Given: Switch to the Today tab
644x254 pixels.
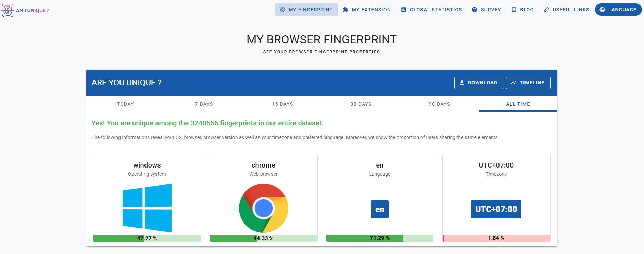Looking at the screenshot, I should [x=125, y=104].
